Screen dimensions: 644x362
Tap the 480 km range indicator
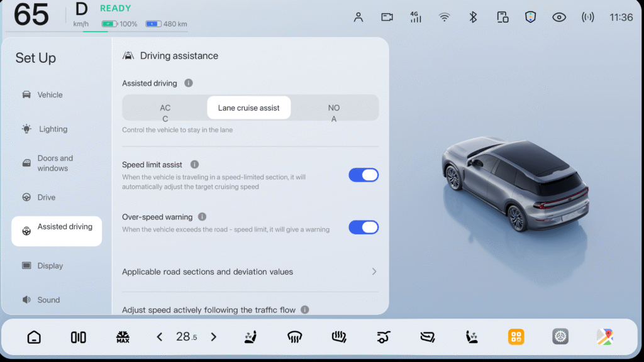166,24
